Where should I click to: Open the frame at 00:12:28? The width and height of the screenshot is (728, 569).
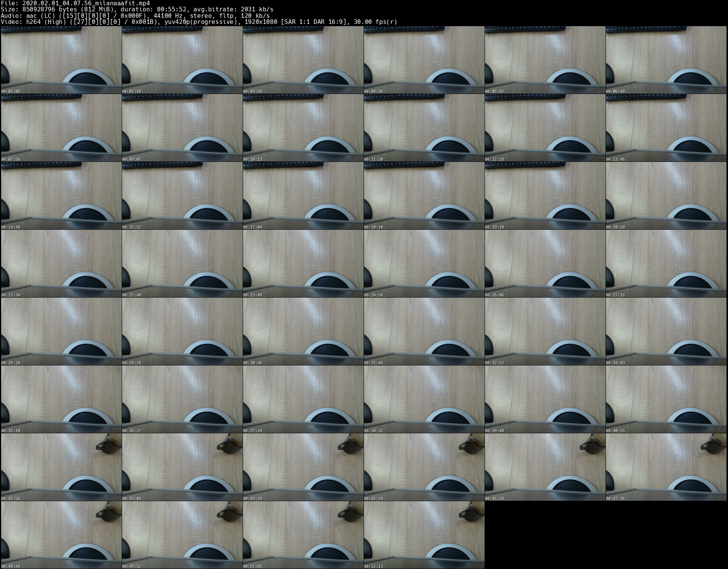tap(545, 128)
